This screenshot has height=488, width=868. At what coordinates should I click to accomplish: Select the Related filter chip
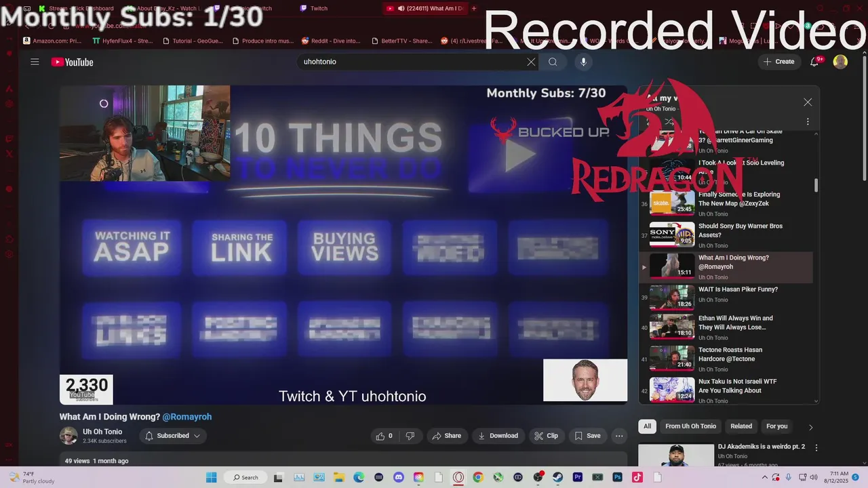click(x=741, y=426)
